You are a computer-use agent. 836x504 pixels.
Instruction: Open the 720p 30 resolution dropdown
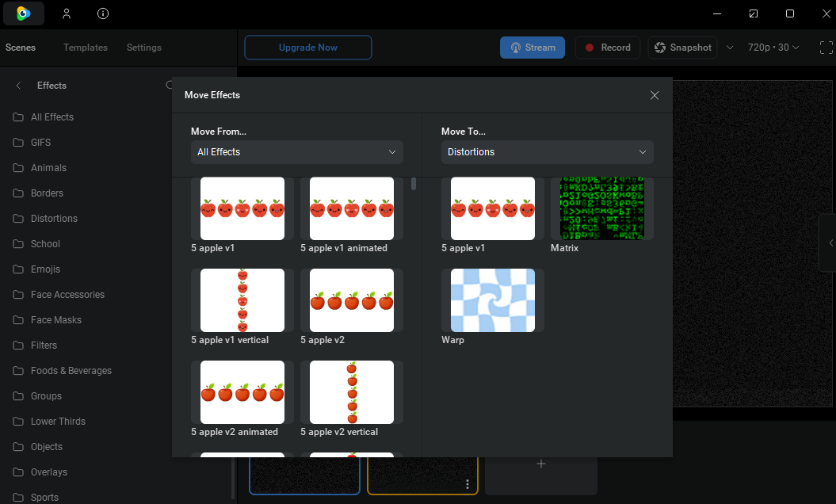pos(773,48)
